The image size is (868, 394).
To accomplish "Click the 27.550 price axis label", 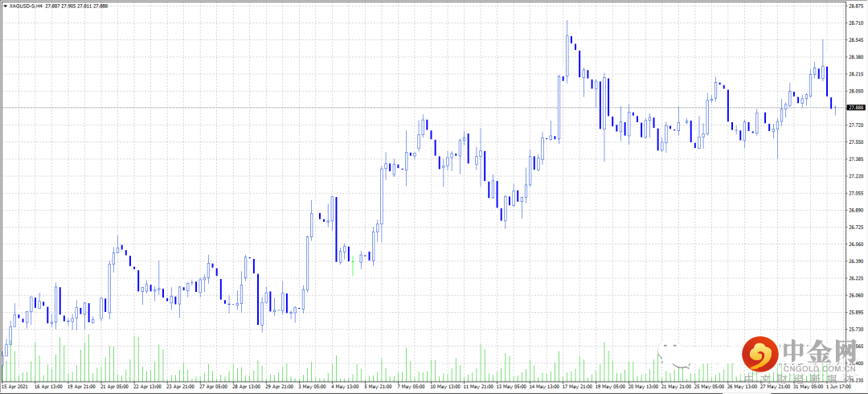I will (x=855, y=142).
